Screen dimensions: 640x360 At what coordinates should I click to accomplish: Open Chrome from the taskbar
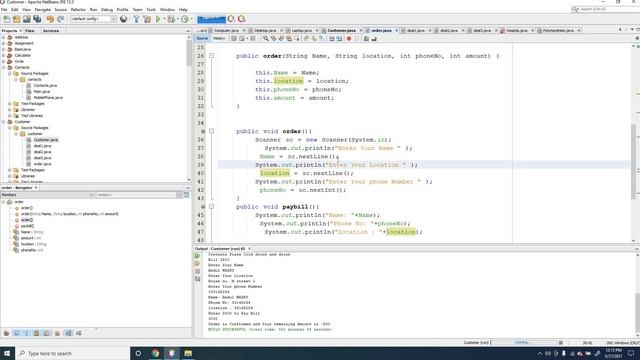point(155,353)
